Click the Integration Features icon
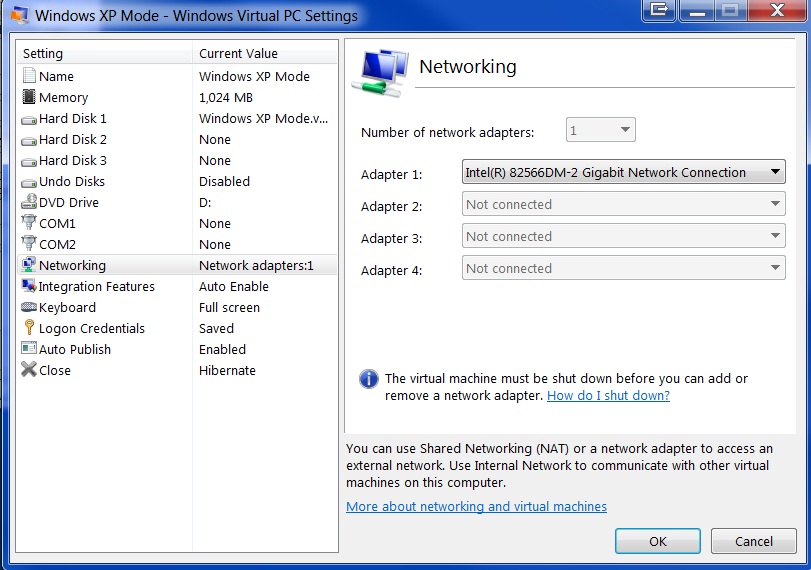 click(29, 286)
